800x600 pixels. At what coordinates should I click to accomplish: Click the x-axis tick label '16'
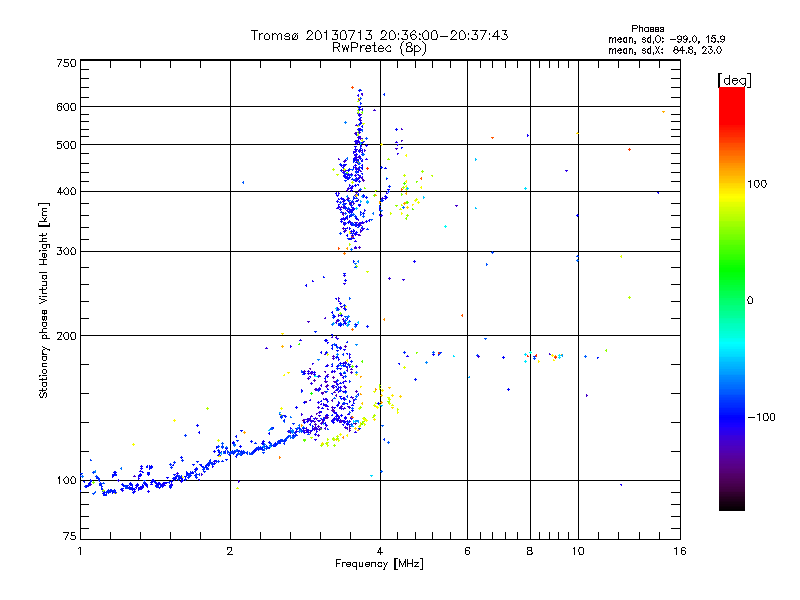coord(680,551)
